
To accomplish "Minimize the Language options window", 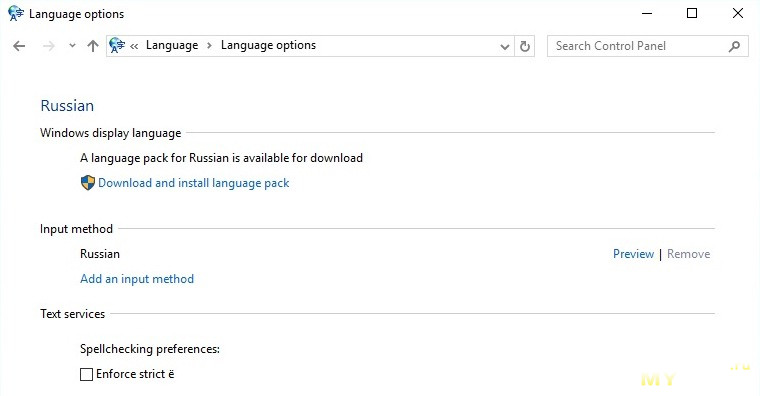I will pyautogui.click(x=647, y=14).
